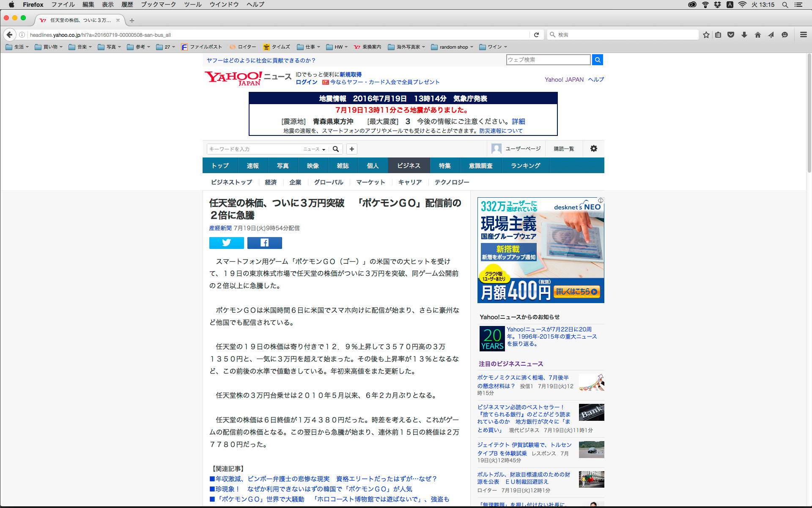Image resolution: width=812 pixels, height=508 pixels.
Task: Switch to the ランキング tab
Action: pos(525,166)
